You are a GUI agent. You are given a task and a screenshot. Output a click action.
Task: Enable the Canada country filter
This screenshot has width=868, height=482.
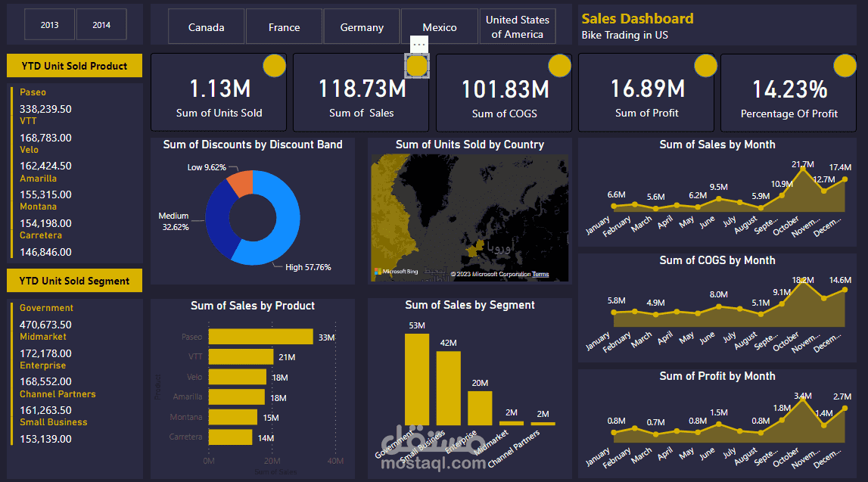click(x=206, y=26)
